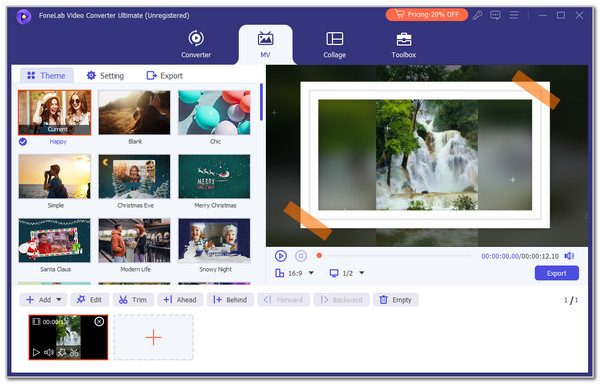Screen dimensions: 600x384
Task: Remove the clip with its X icon
Action: [x=99, y=322]
